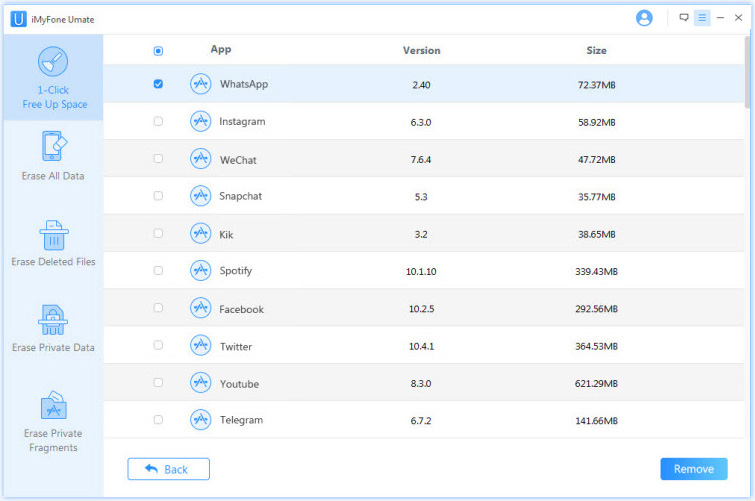Click Twitter's version 10.4.1
The height and width of the screenshot is (501, 755).
(421, 346)
